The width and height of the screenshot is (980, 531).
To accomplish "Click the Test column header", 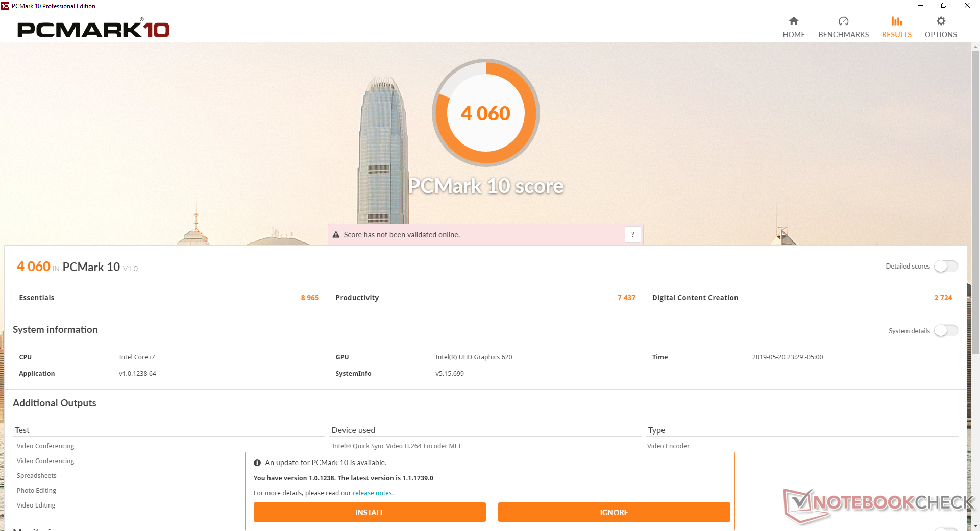I will (x=22, y=430).
